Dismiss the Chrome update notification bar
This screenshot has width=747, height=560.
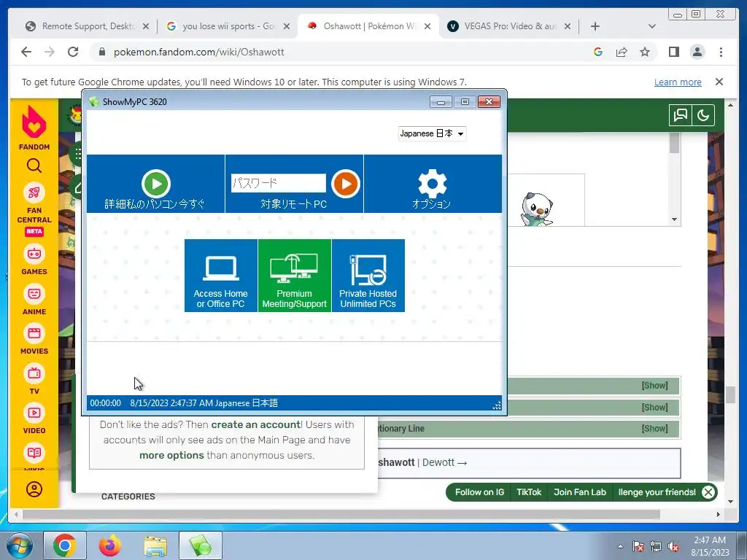click(x=719, y=82)
